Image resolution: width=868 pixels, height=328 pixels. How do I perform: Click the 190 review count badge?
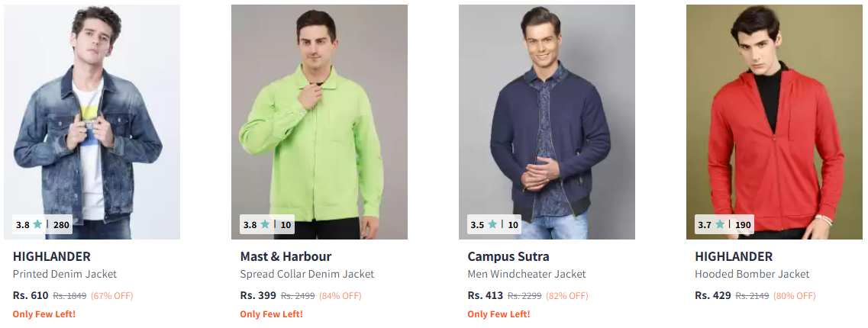(743, 225)
